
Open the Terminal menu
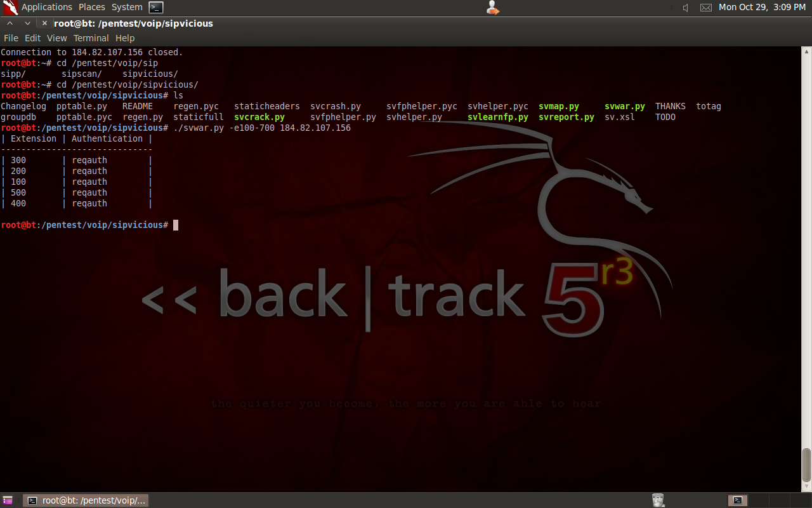click(x=91, y=38)
